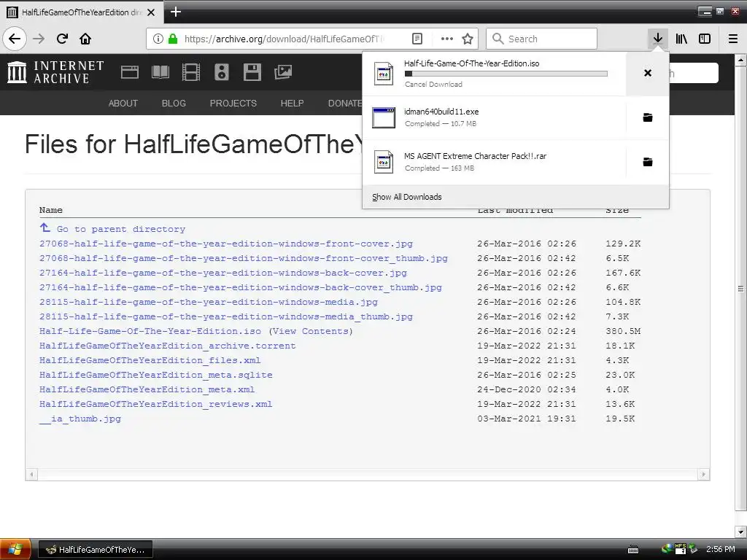
Task: Open HalfLifeGameOfTheYearEdition_files.xml link
Action: (150, 360)
